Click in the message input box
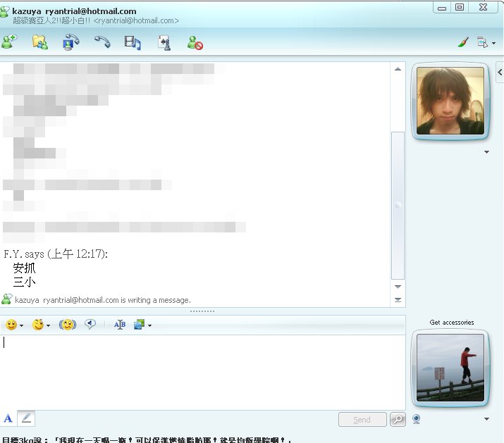Image resolution: width=504 pixels, height=443 pixels. point(197,370)
